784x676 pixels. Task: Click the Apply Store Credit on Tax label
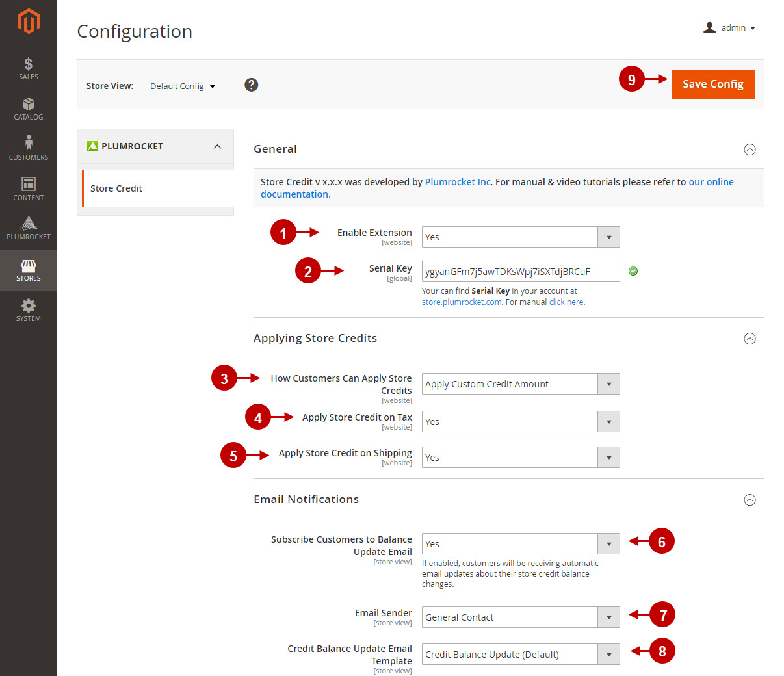pos(357,417)
